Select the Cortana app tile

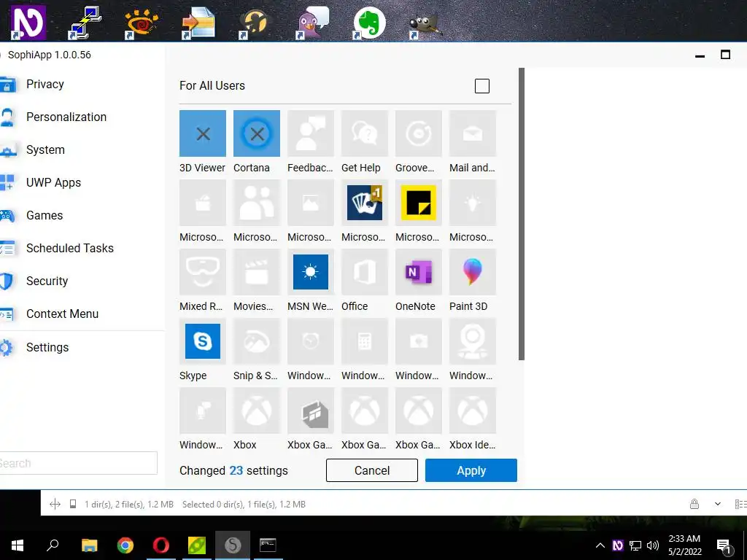(x=256, y=133)
